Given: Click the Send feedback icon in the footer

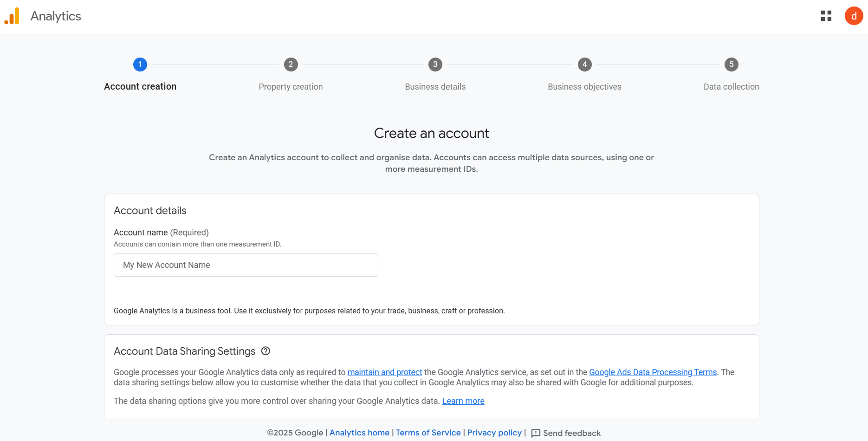Looking at the screenshot, I should tap(536, 433).
